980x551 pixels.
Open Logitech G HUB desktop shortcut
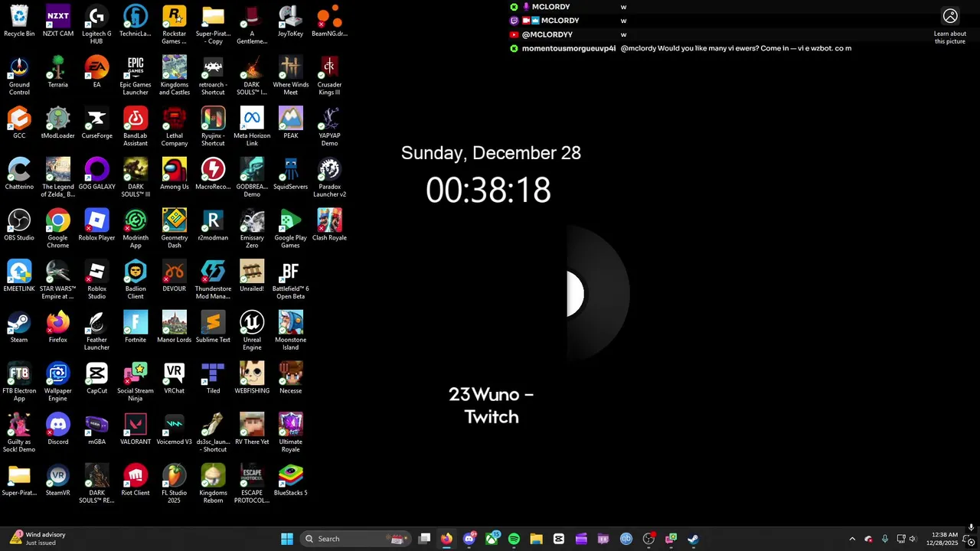click(96, 25)
